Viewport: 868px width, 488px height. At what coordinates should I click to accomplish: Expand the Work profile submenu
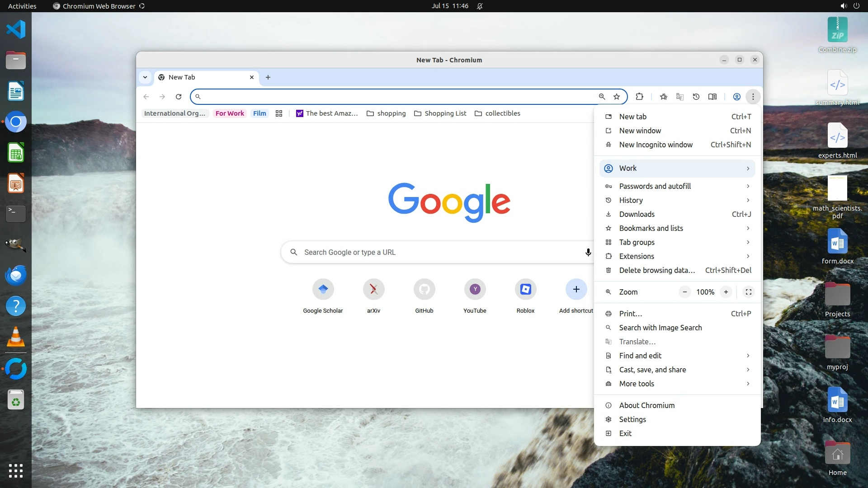click(677, 168)
